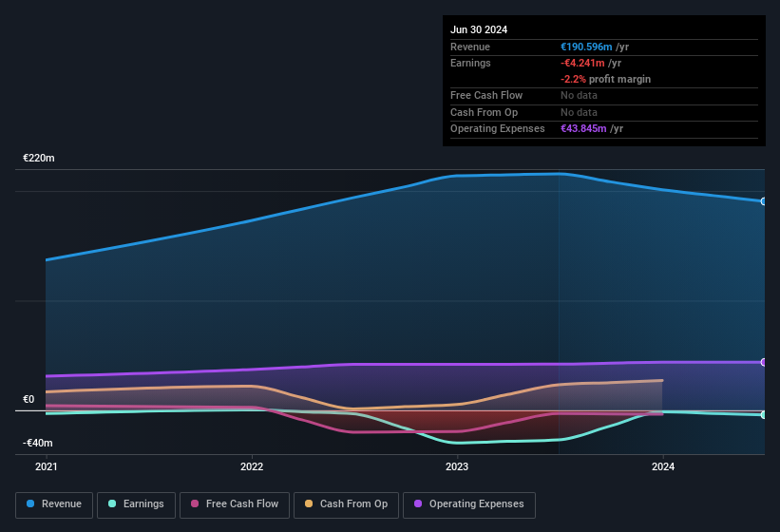Click the Jun 30 2024 tooltip date
This screenshot has height=532, width=780.
[479, 29]
